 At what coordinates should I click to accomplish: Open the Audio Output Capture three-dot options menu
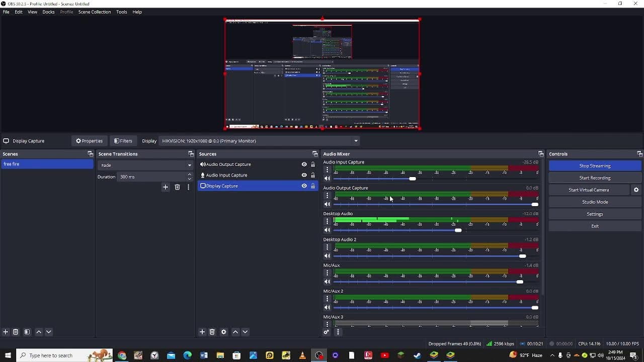point(327,196)
